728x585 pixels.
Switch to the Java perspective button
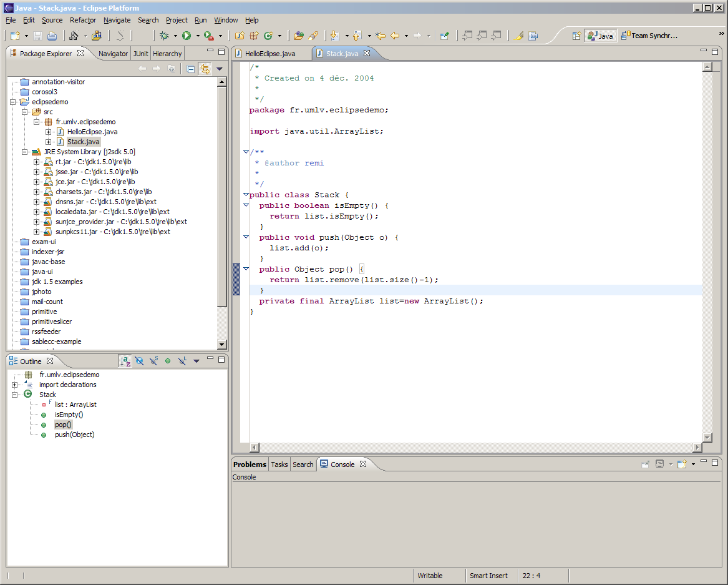pos(600,36)
